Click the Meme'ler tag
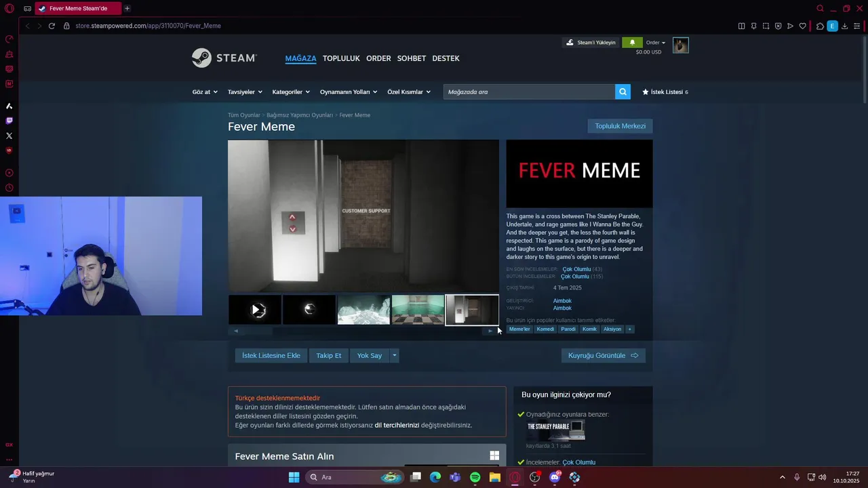This screenshot has width=868, height=488. (x=519, y=329)
